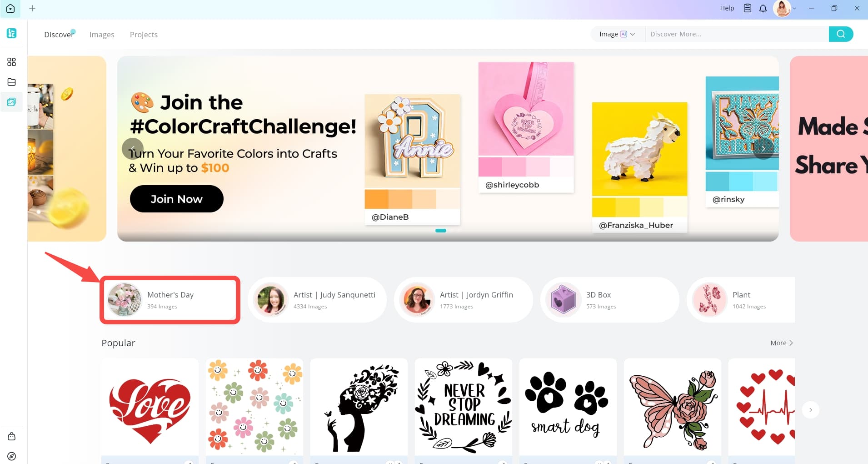This screenshot has height=464, width=868.
Task: Open the clipboard notes icon beside Help
Action: pyautogui.click(x=748, y=8)
